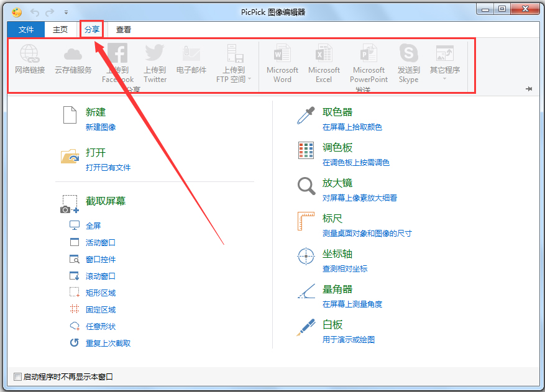The width and height of the screenshot is (545, 392).
Task: Click the 在调色板上按需调色 link
Action: [356, 163]
